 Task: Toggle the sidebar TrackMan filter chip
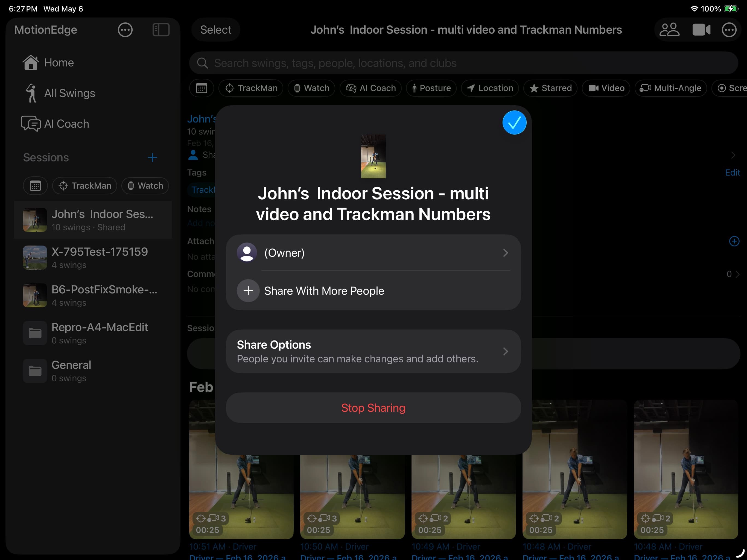point(84,186)
